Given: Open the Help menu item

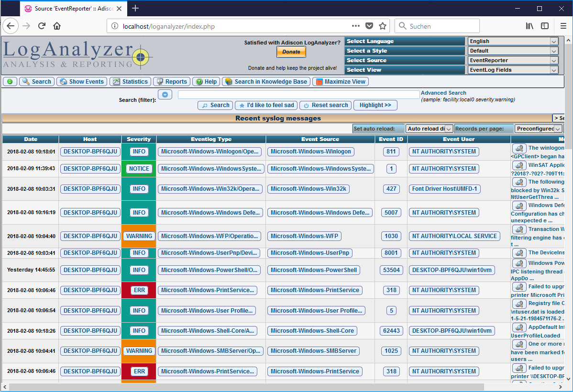Looking at the screenshot, I should click(x=206, y=81).
